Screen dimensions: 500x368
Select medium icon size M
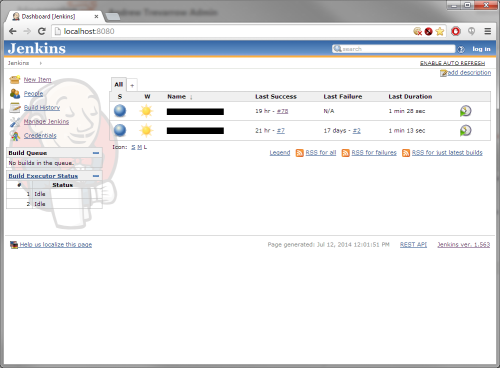[139, 147]
